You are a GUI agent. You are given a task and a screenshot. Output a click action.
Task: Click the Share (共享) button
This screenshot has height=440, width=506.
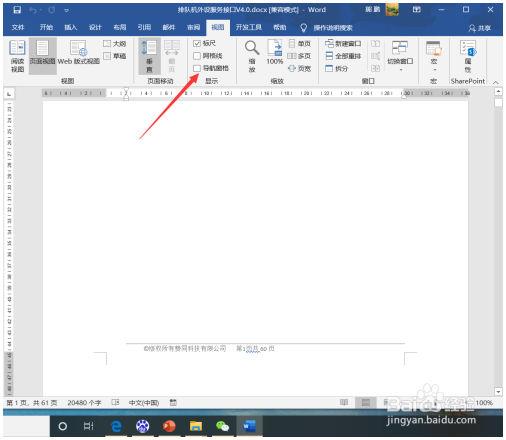[x=479, y=28]
